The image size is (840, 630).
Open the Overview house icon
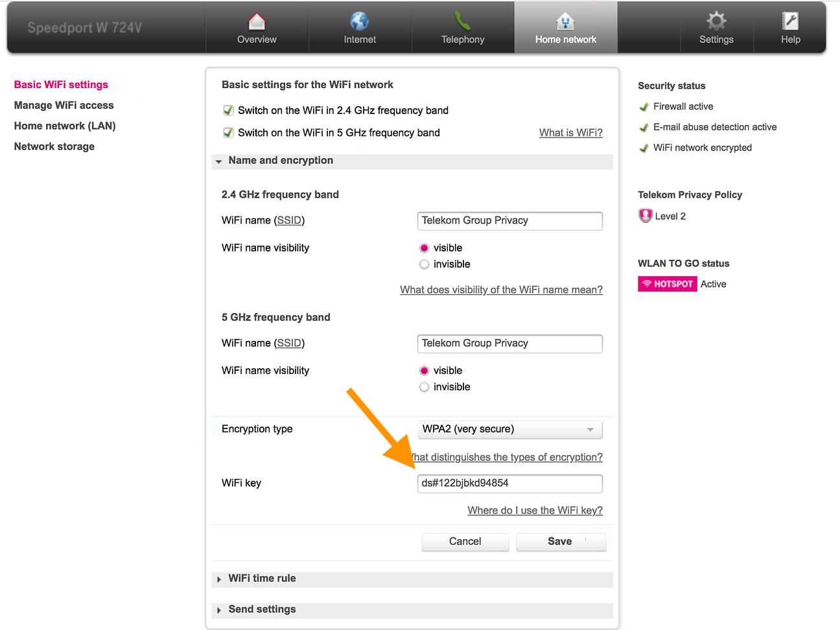(x=257, y=21)
